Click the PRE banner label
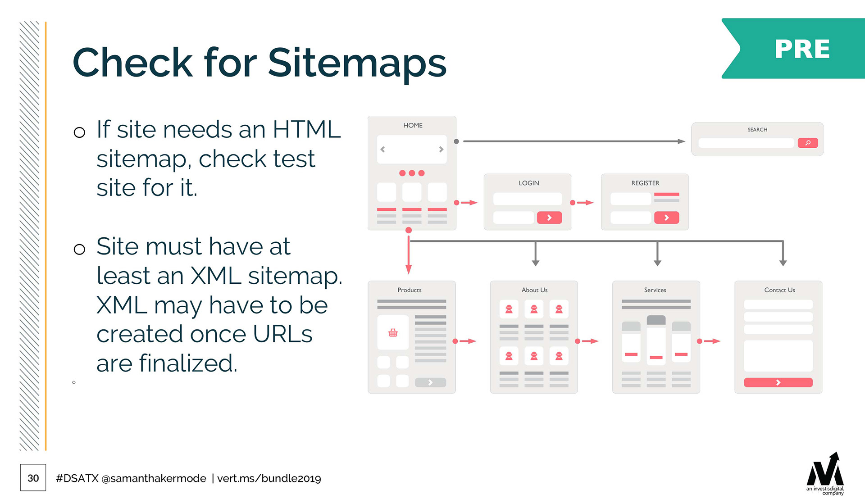This screenshot has height=504, width=865. coord(802,49)
